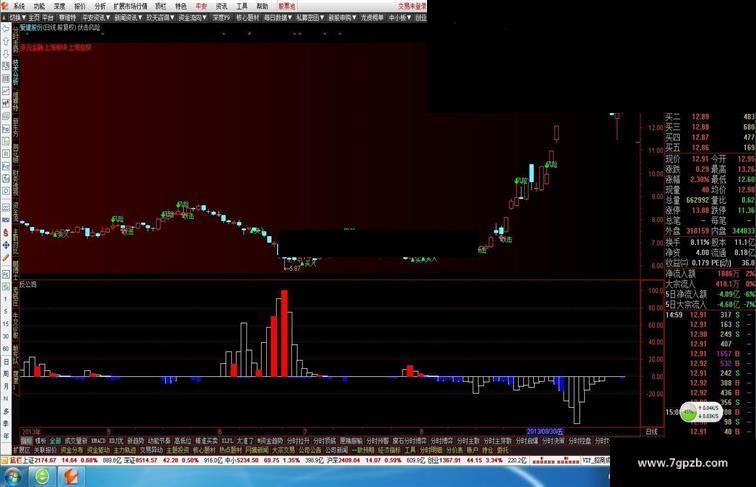Open Internet Explorer from the taskbar
This screenshot has height=487, width=756.
coord(42,477)
